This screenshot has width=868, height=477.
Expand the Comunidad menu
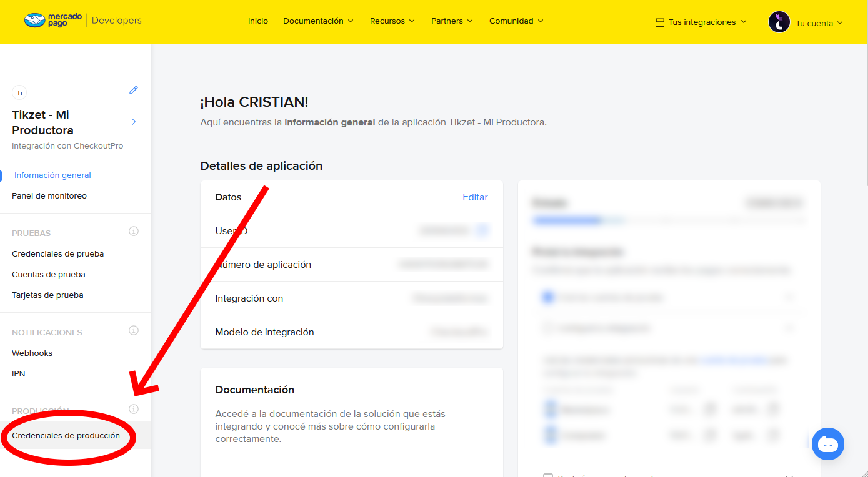pos(516,21)
